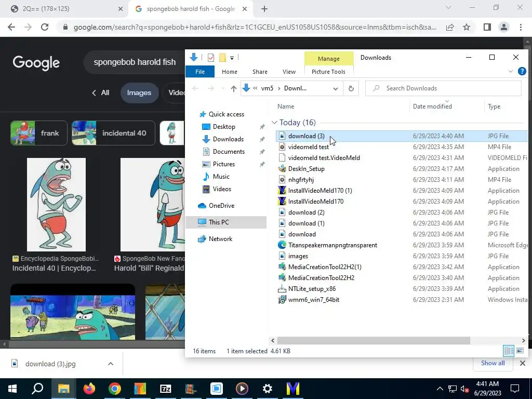Open Windows Start menu
Viewport: 532px width, 399px height.
click(x=12, y=389)
